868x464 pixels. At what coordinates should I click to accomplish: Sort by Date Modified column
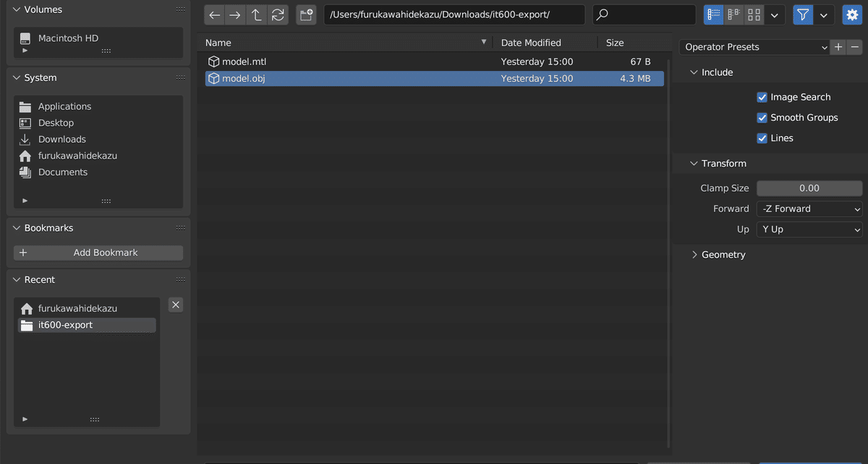click(x=545, y=43)
